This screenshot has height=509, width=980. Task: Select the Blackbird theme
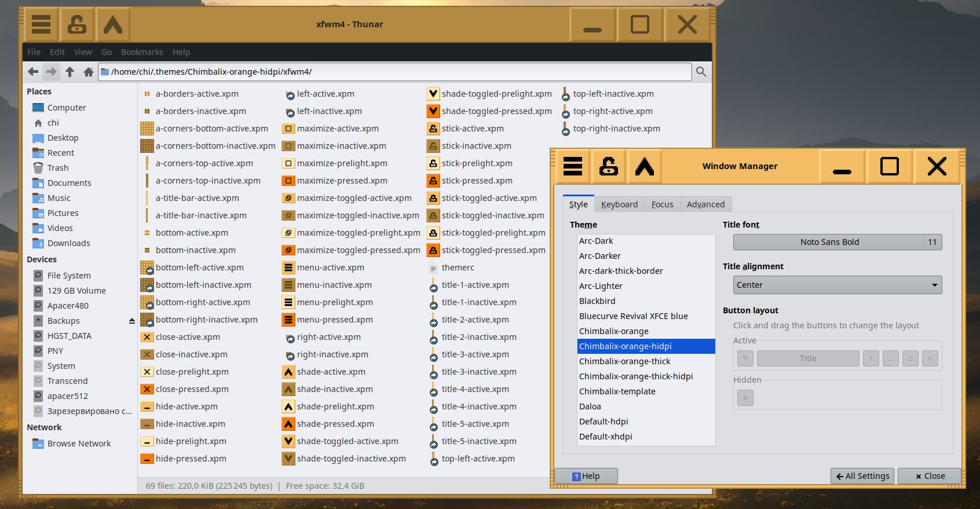click(x=646, y=301)
